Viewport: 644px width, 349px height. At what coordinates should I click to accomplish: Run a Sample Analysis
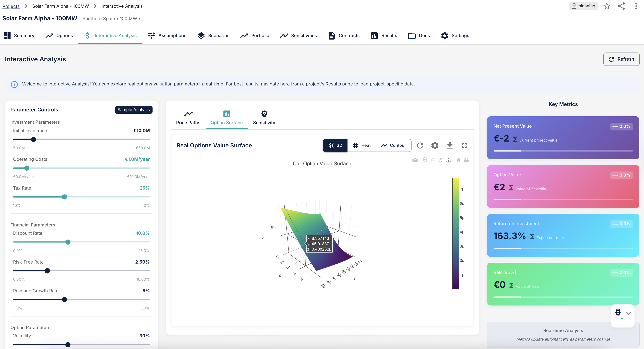click(x=134, y=110)
